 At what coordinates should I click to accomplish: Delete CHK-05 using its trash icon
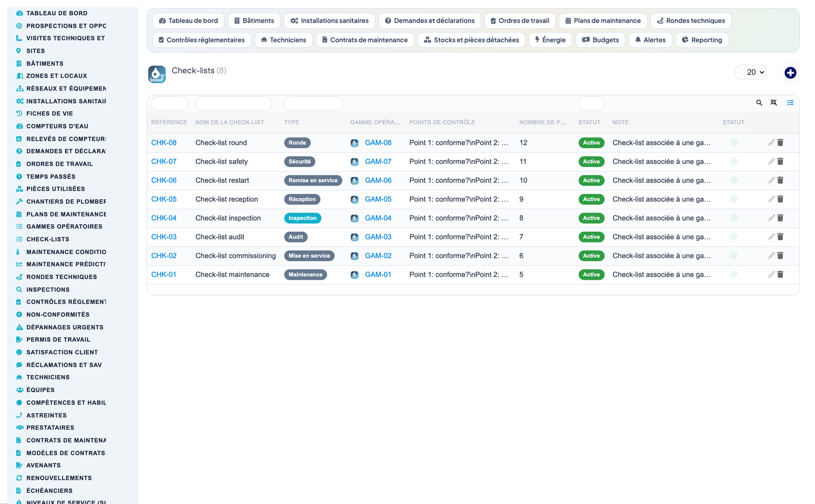(781, 199)
